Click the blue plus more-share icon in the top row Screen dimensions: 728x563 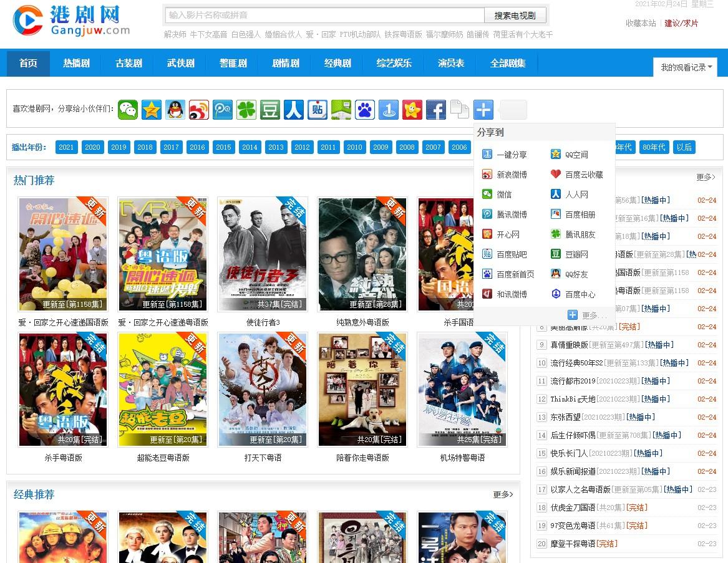(483, 110)
